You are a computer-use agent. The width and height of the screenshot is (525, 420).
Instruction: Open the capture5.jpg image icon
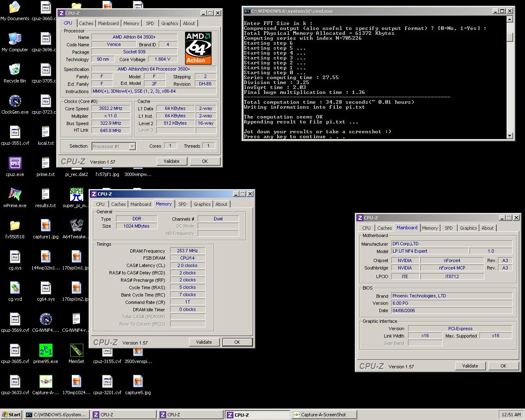[x=138, y=385]
